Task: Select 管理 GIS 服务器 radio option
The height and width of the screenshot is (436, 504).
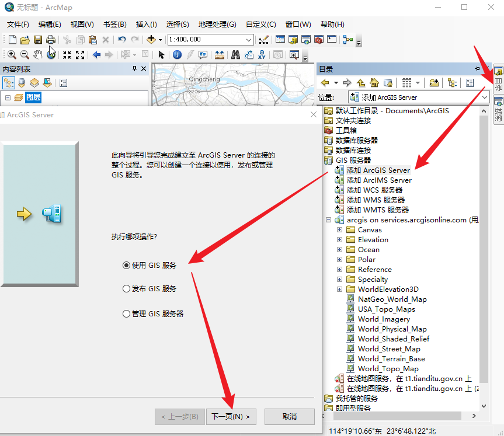Action: [x=126, y=313]
